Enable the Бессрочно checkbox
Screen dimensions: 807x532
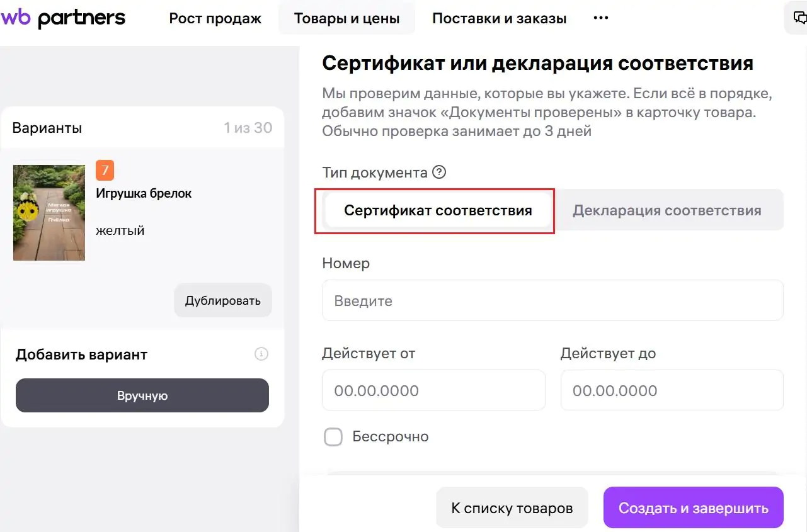point(333,436)
